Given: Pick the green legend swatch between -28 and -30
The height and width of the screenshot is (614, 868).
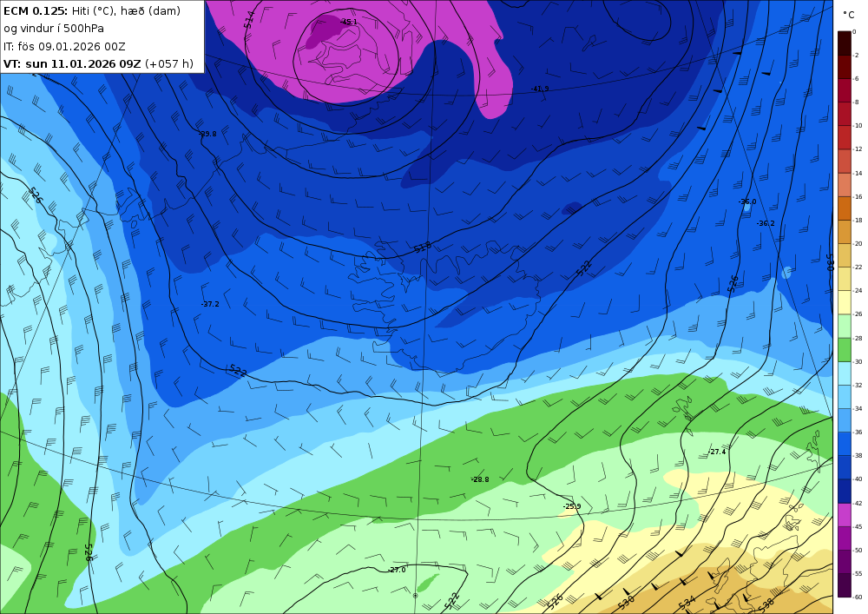Looking at the screenshot, I should coord(845,350).
